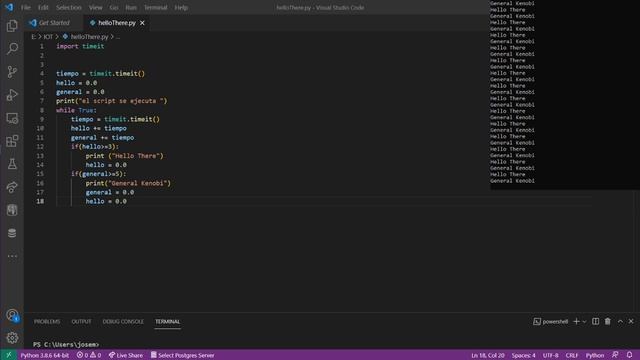Kill terminal with trash icon

pos(607,322)
